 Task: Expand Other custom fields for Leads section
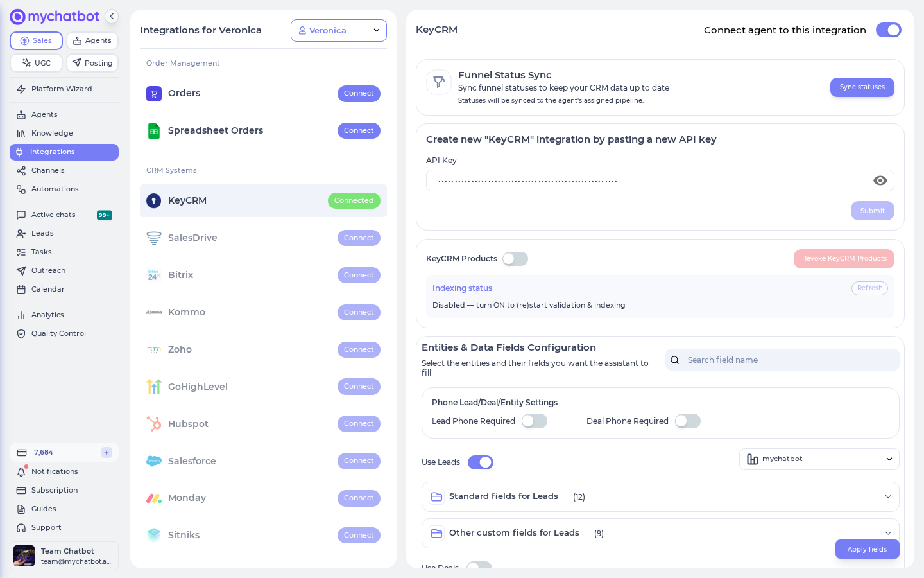[x=660, y=534]
